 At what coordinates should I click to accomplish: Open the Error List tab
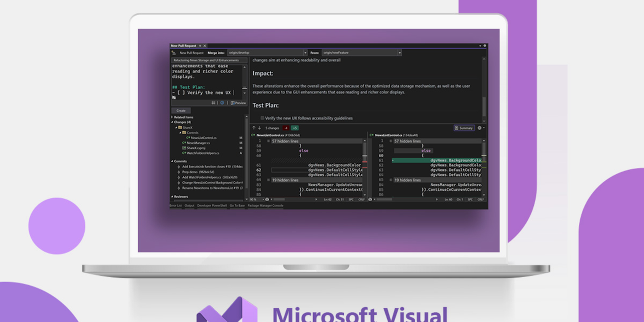[x=175, y=206]
